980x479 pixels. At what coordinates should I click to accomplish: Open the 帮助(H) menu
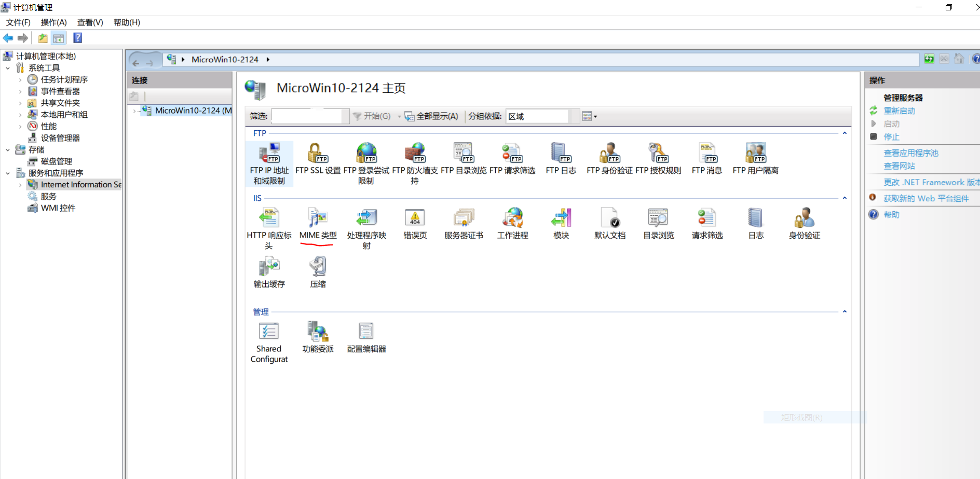coord(127,22)
